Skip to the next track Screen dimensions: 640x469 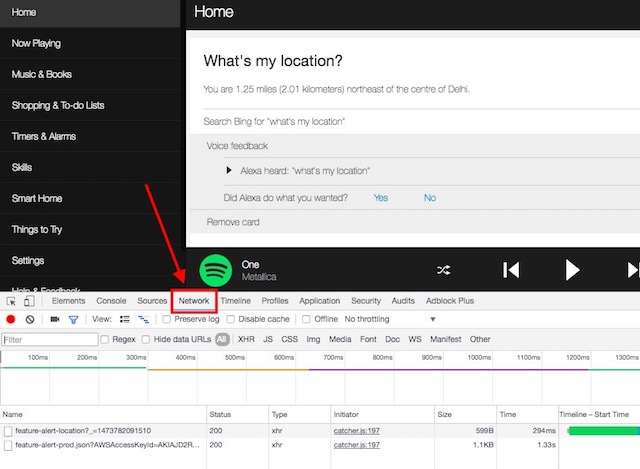click(x=633, y=270)
